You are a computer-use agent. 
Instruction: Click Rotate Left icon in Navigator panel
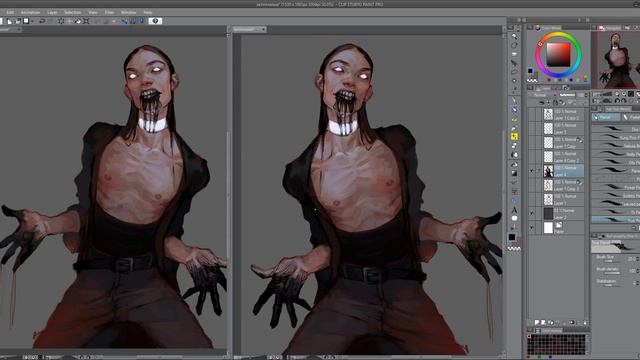point(617,100)
